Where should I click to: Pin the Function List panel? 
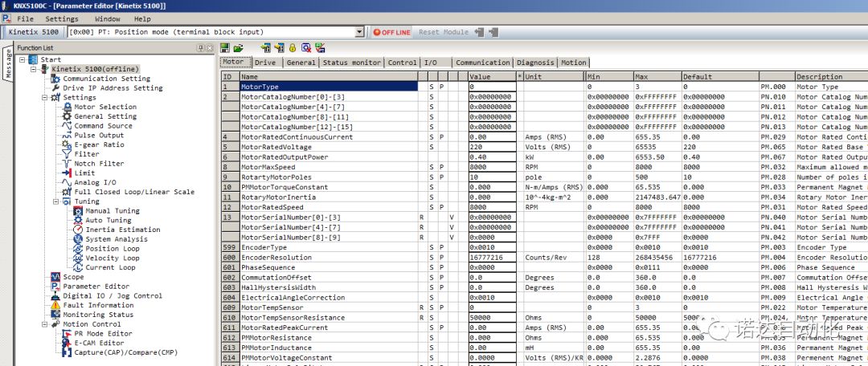pyautogui.click(x=201, y=48)
